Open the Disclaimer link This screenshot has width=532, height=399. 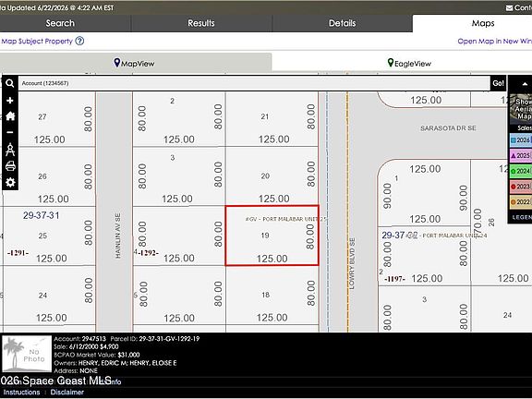(x=66, y=392)
